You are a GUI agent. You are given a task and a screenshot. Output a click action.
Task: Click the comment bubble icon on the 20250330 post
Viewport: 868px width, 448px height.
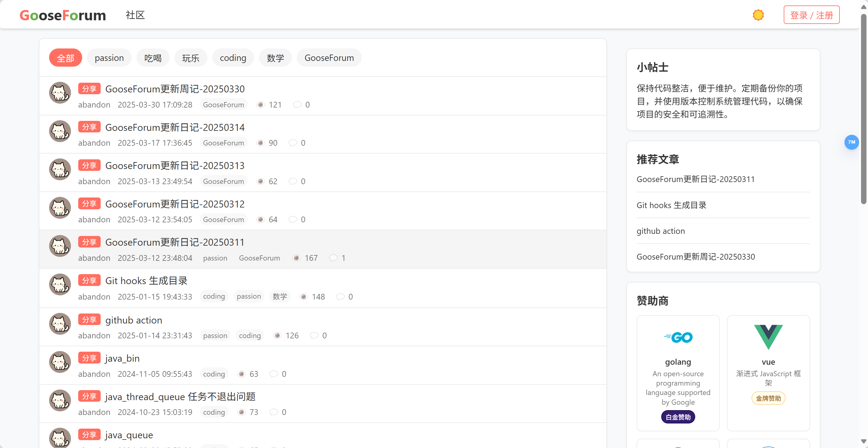297,105
